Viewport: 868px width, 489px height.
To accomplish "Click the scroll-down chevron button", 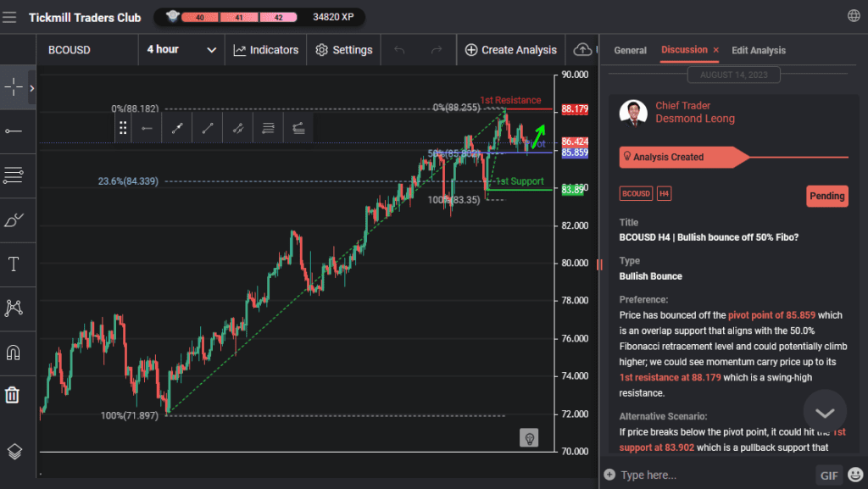I will [825, 412].
